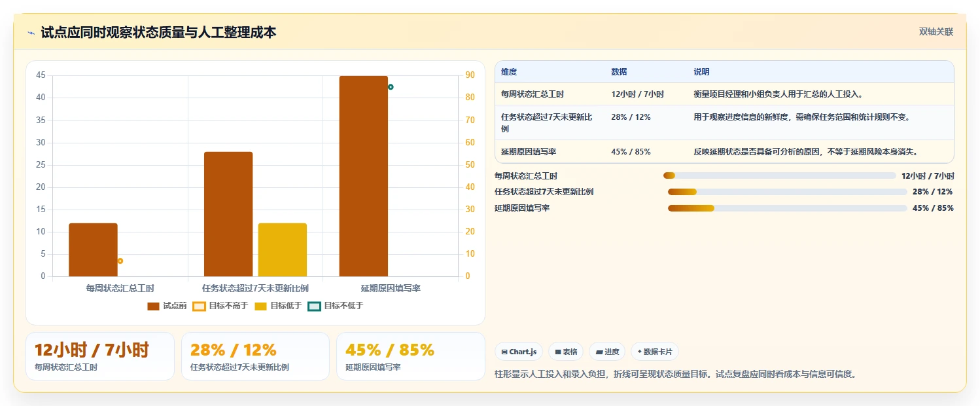This screenshot has width=980, height=406.
Task: Hide the 目标低于 legend series
Action: [278, 306]
